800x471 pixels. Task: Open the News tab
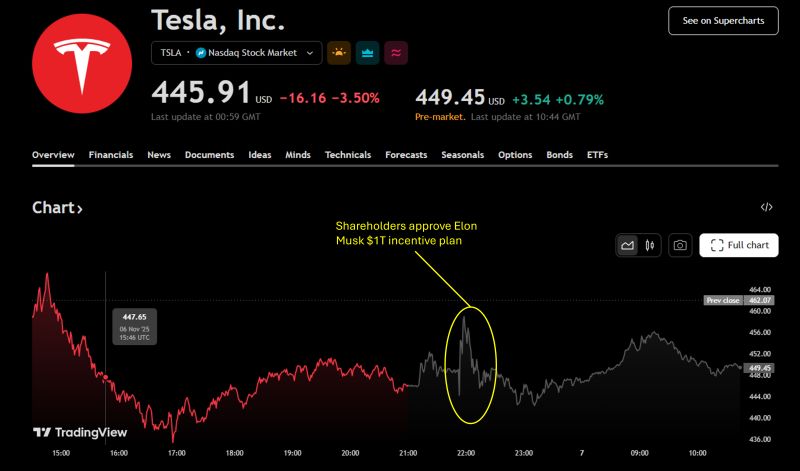159,155
